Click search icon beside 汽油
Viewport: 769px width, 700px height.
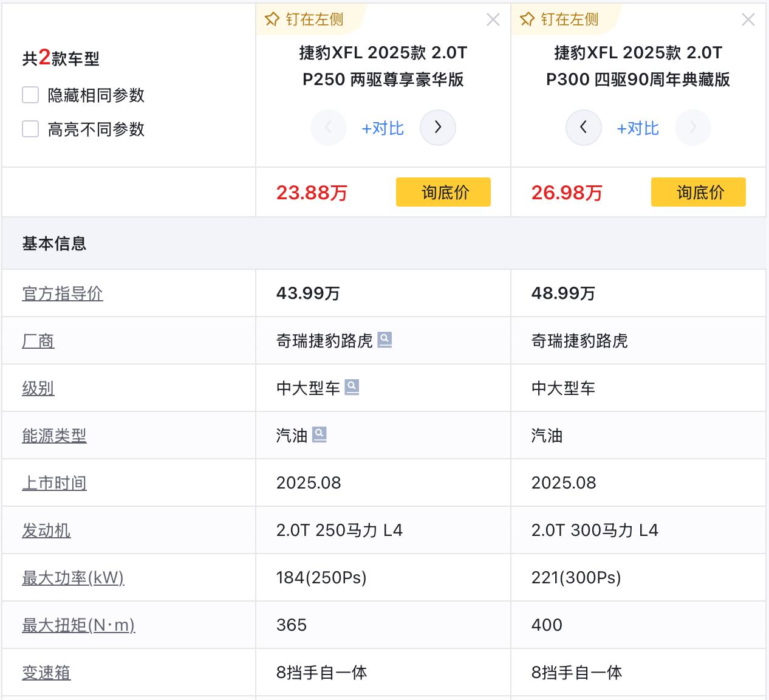320,434
